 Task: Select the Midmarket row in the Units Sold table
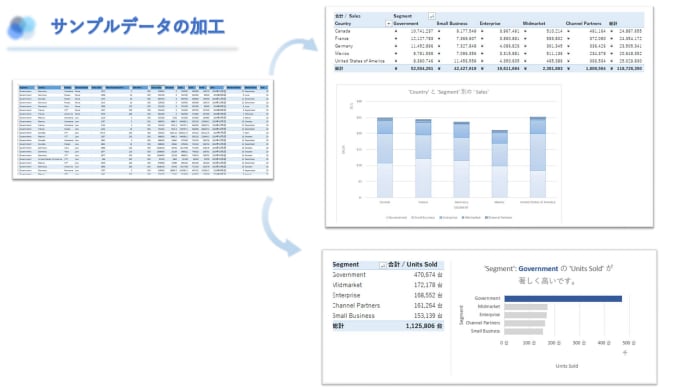pyautogui.click(x=388, y=285)
